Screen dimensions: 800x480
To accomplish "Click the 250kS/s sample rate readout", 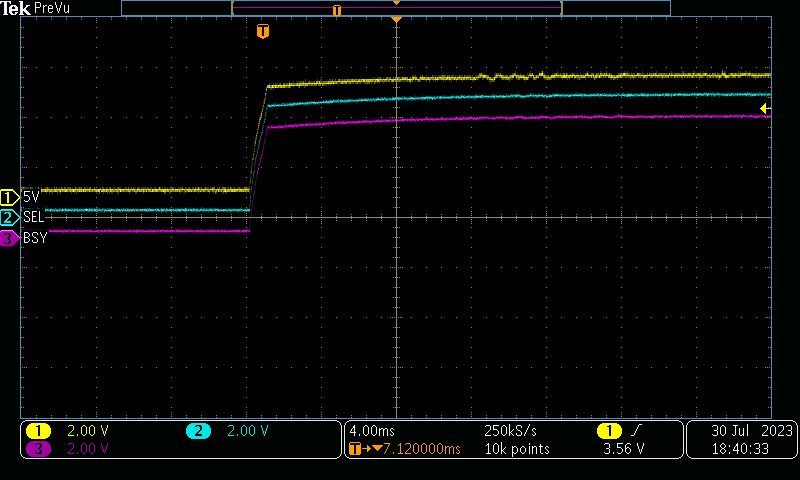I will 510,431.
